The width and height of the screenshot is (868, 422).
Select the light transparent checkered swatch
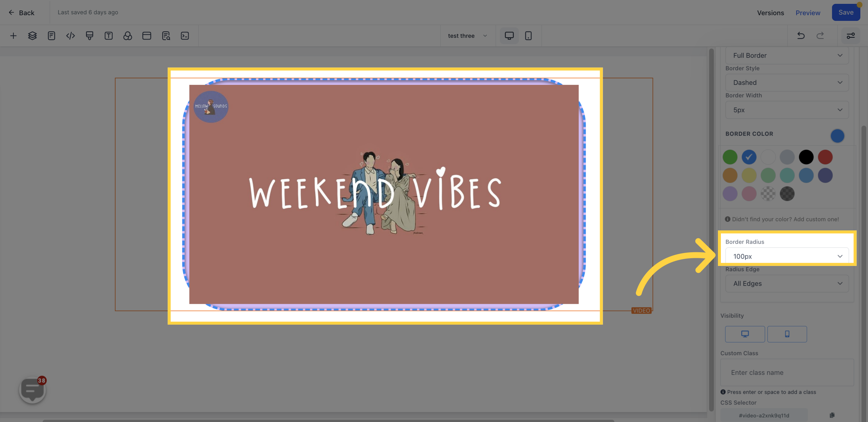click(x=768, y=194)
